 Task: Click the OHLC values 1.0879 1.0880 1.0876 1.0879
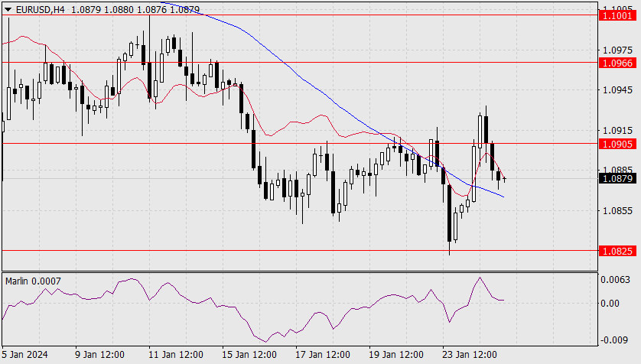tap(135, 9)
